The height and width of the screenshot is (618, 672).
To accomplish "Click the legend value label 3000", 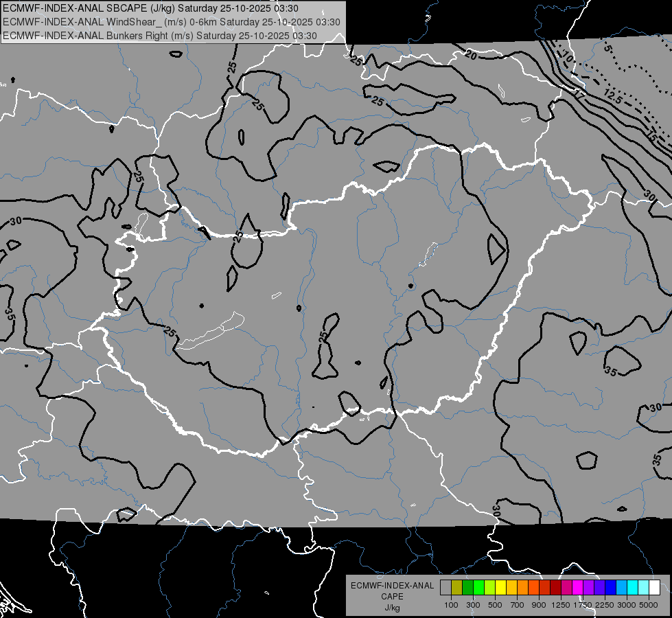I will (627, 605).
